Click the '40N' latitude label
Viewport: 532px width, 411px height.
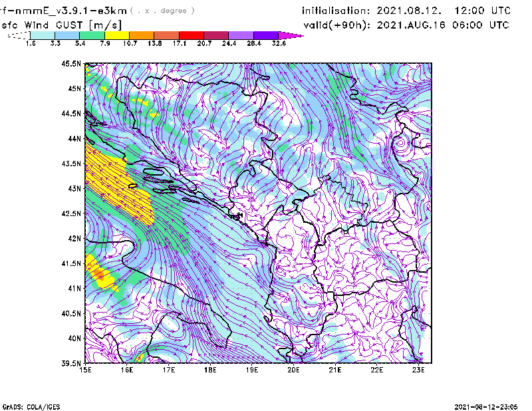pyautogui.click(x=74, y=339)
